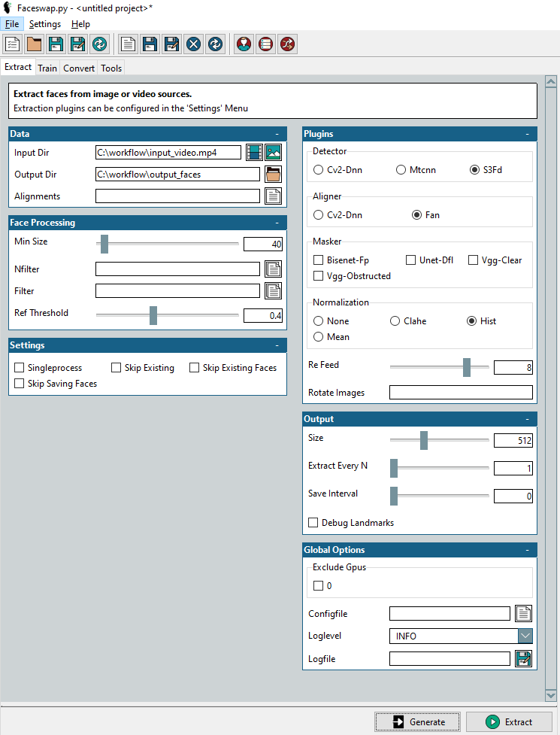
Task: Check the Vgg-Obstructed masker
Action: point(319,275)
